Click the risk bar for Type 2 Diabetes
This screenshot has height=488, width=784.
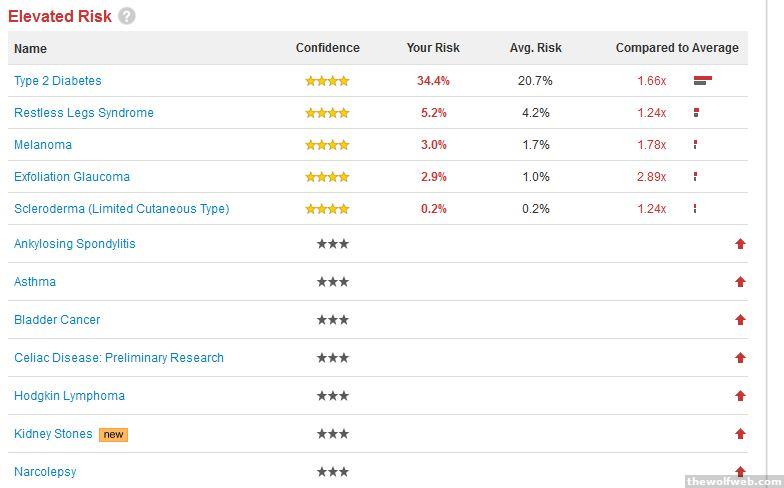702,81
